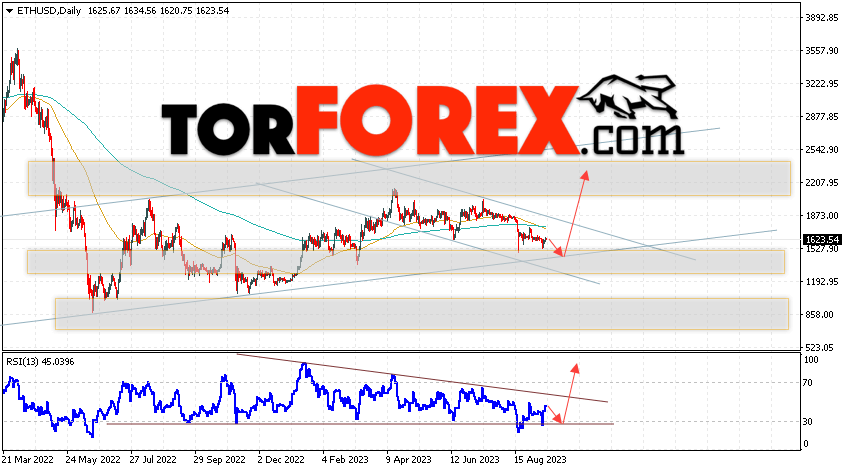The width and height of the screenshot is (846, 471).
Task: Select RSI scale value 0
Action: click(x=806, y=444)
